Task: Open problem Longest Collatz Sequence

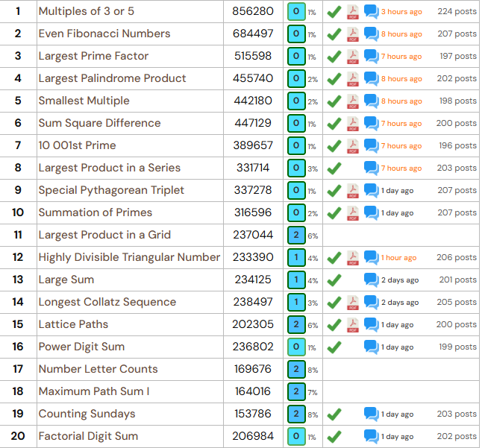Action: click(107, 302)
